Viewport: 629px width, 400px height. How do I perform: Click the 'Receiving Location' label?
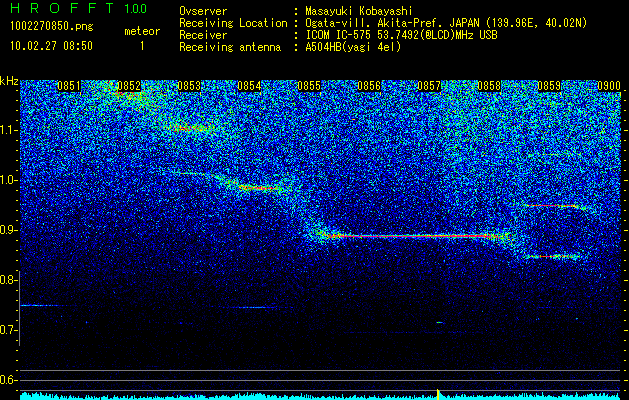tap(233, 23)
